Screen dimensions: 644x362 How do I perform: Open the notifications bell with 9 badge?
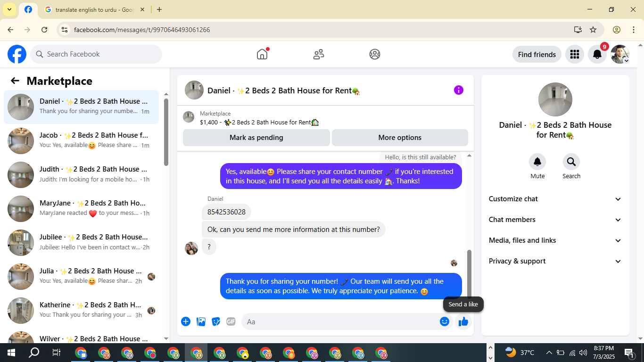tap(597, 54)
